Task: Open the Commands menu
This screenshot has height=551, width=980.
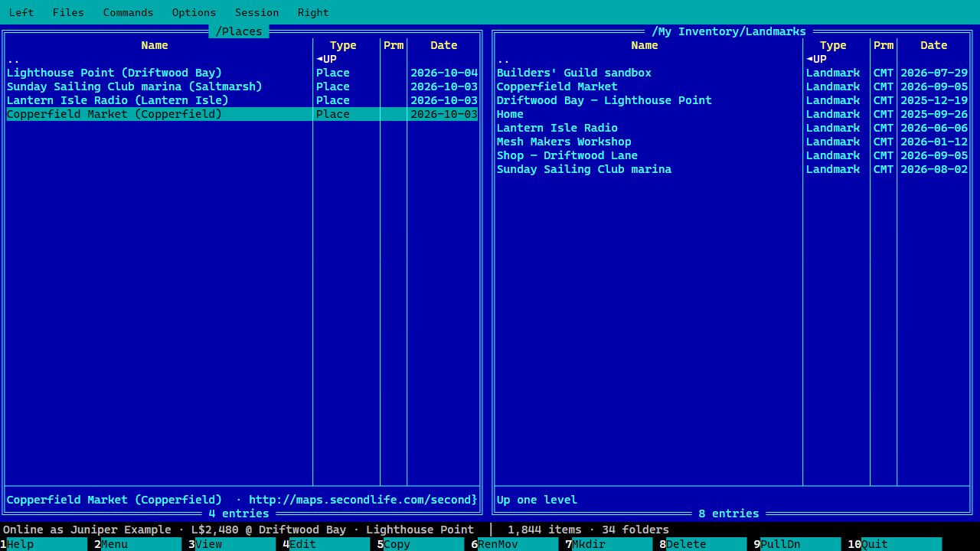Action: (128, 12)
